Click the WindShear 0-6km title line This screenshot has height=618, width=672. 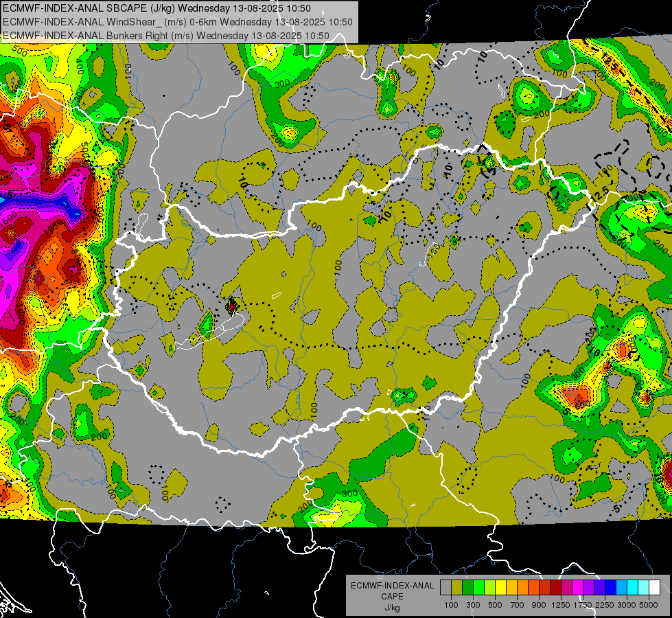(177, 22)
